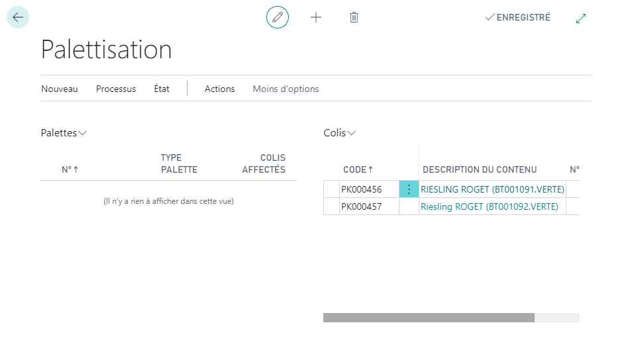The height and width of the screenshot is (364, 632).
Task: Delete record using trash icon
Action: click(x=354, y=17)
